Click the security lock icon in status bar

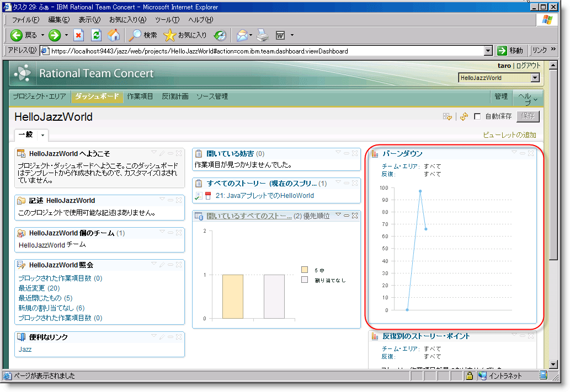[x=470, y=375]
